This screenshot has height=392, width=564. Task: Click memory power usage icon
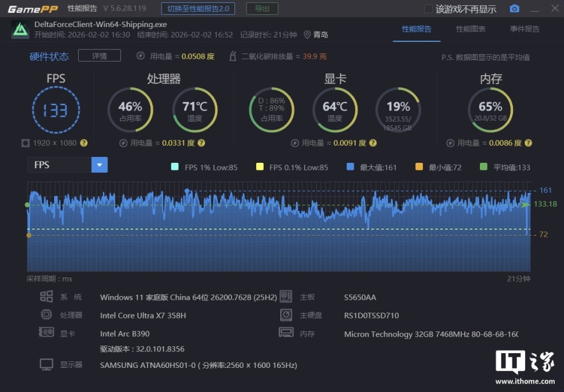pos(451,143)
